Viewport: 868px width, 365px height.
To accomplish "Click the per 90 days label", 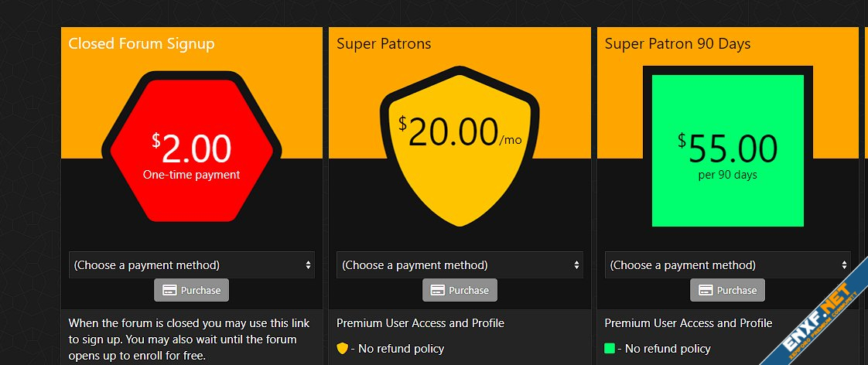I will click(x=727, y=175).
